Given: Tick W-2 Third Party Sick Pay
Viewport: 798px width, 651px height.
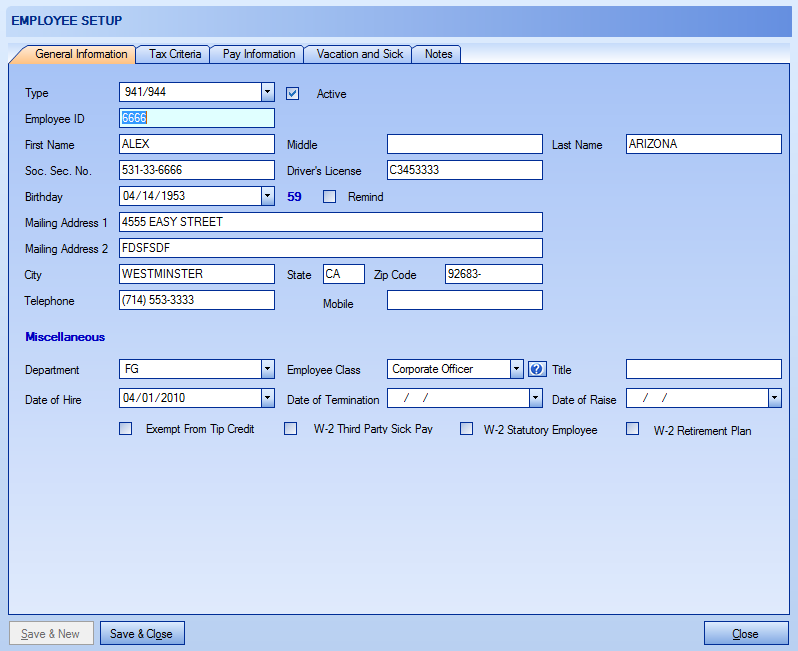Looking at the screenshot, I should coord(291,429).
